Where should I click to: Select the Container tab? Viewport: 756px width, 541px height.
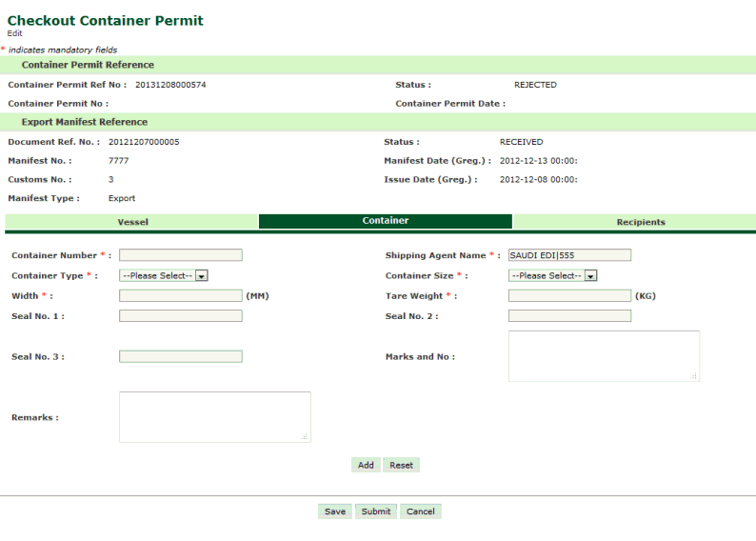(386, 221)
